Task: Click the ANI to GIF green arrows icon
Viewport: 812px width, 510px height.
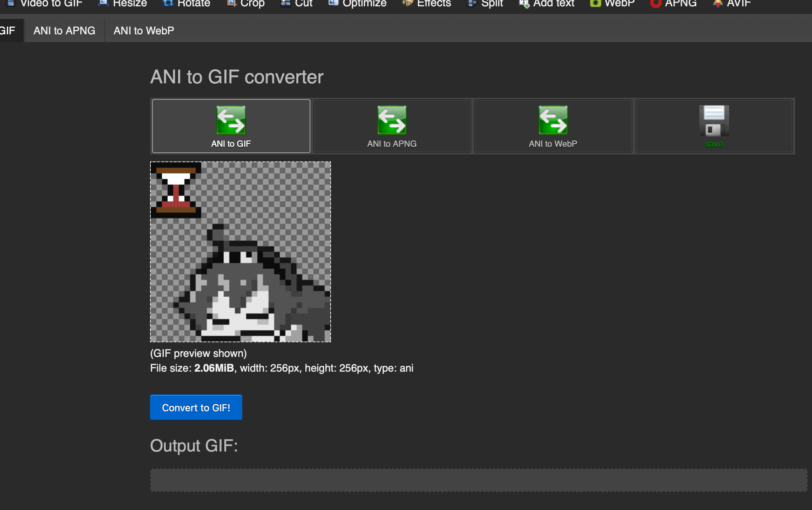Action: (231, 120)
